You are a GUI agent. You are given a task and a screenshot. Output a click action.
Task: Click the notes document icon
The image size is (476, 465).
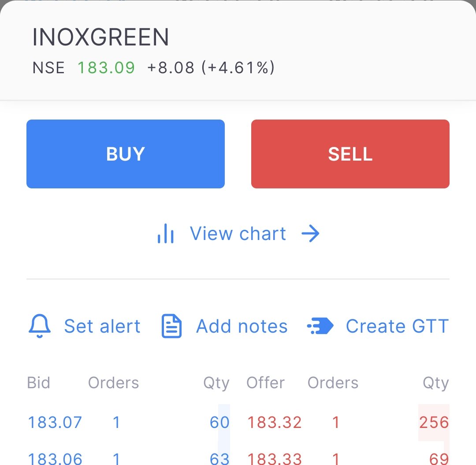tap(171, 326)
